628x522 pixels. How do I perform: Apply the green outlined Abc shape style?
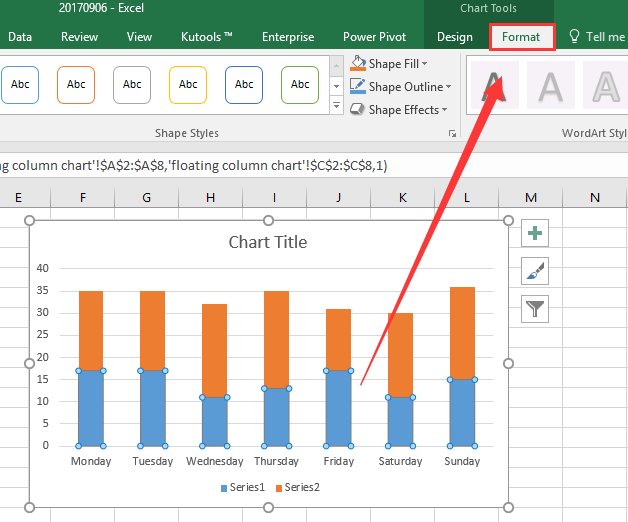pyautogui.click(x=300, y=85)
